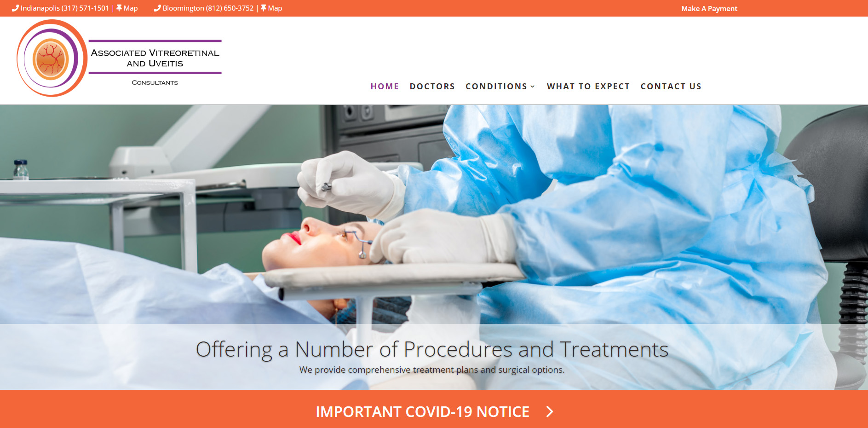868x428 pixels.
Task: Click the Offering a Number of Procedures heading
Action: click(432, 349)
